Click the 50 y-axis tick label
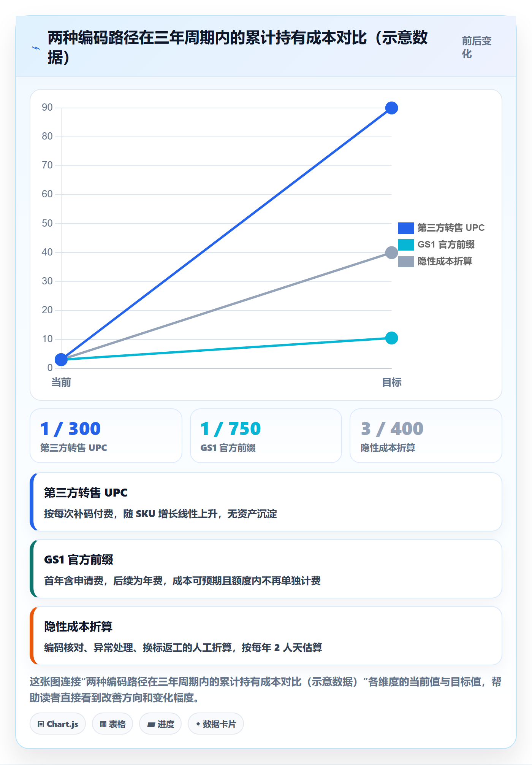532x765 pixels. (x=47, y=223)
